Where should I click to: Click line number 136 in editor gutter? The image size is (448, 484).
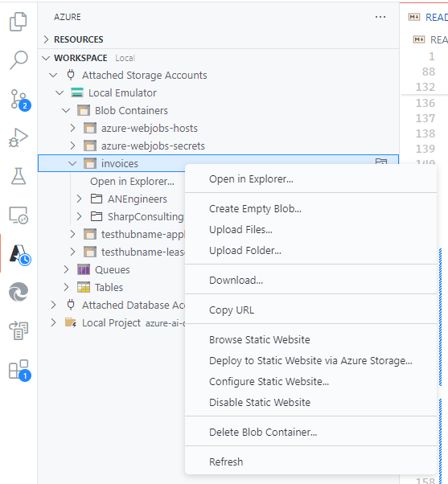point(425,103)
